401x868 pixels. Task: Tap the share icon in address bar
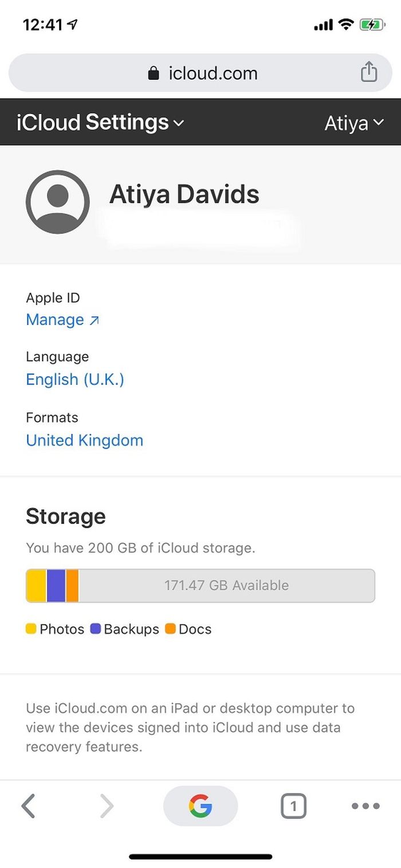click(x=369, y=73)
